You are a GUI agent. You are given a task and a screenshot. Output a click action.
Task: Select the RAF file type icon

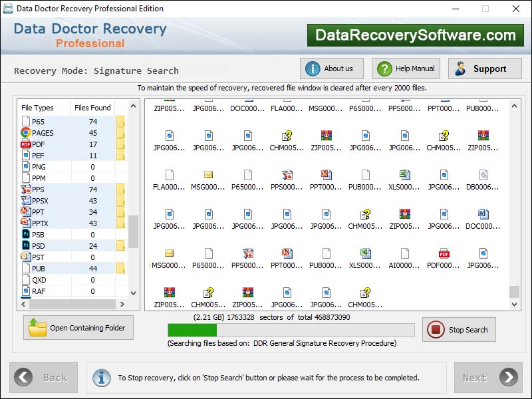[26, 291]
